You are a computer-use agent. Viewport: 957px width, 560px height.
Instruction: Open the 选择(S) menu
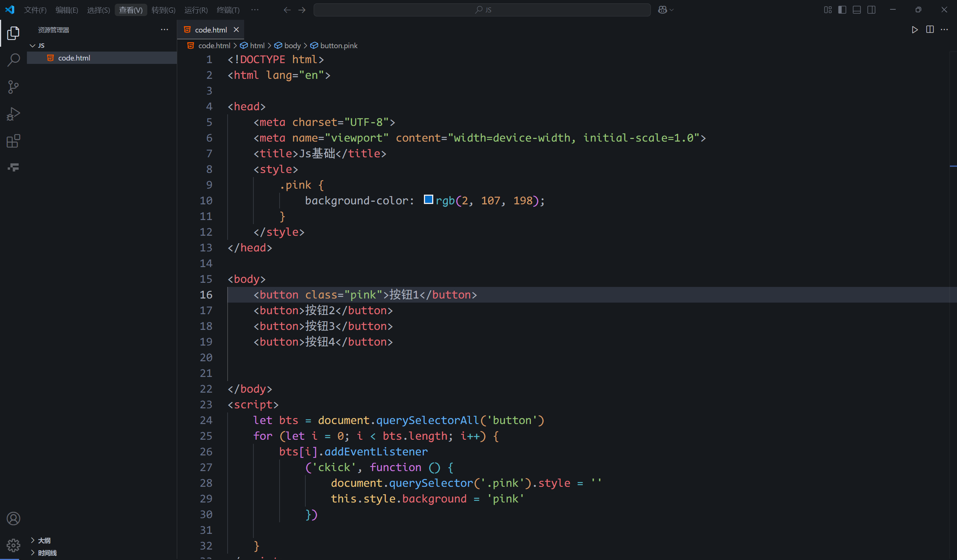(x=98, y=10)
